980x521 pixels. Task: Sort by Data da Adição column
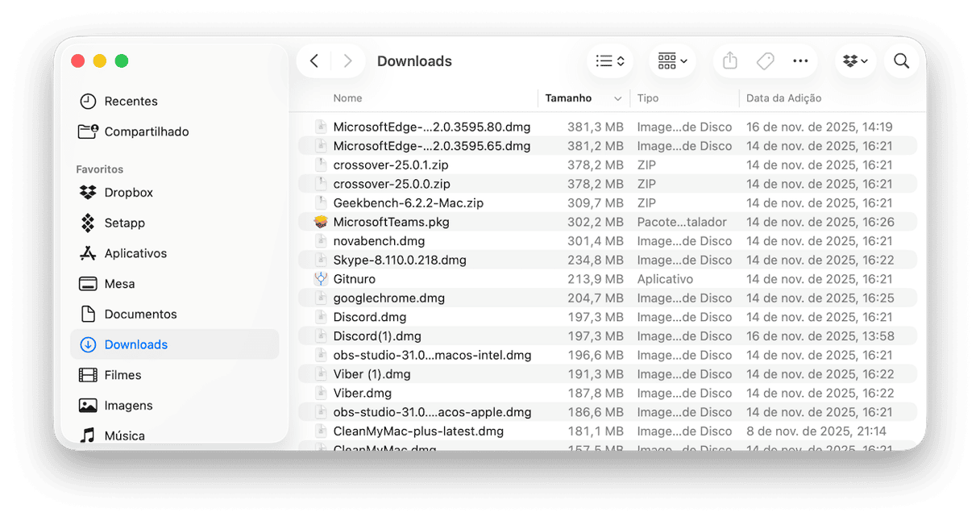pyautogui.click(x=783, y=98)
